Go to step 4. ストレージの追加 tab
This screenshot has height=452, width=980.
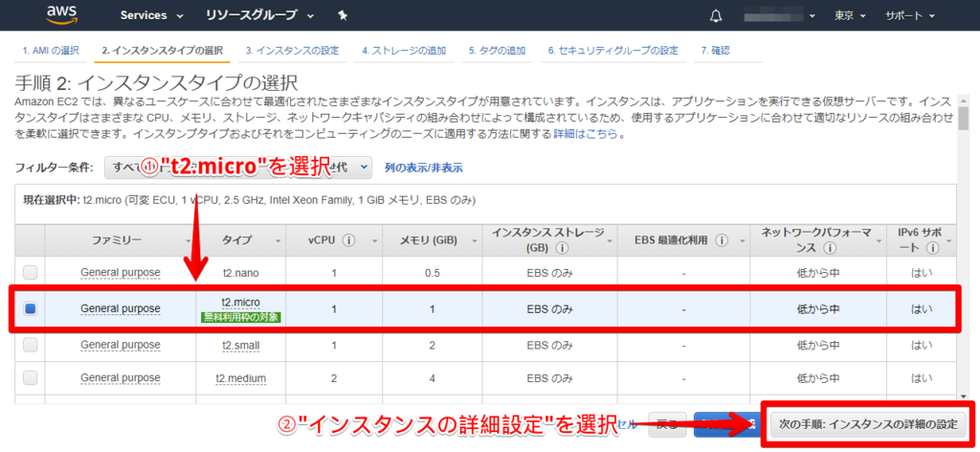click(x=404, y=51)
